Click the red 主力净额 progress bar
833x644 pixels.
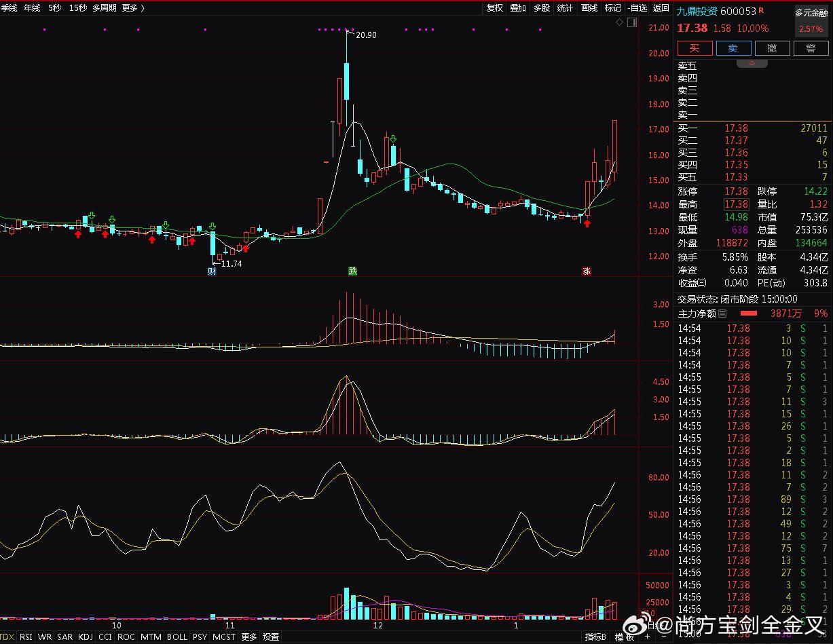(x=748, y=314)
